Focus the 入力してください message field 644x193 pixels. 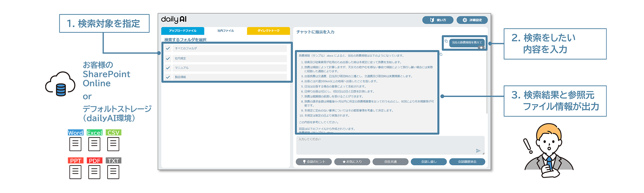(x=390, y=145)
